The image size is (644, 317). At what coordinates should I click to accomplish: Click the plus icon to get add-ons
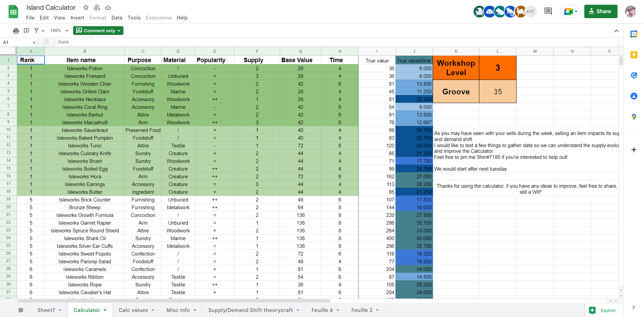pos(634,150)
